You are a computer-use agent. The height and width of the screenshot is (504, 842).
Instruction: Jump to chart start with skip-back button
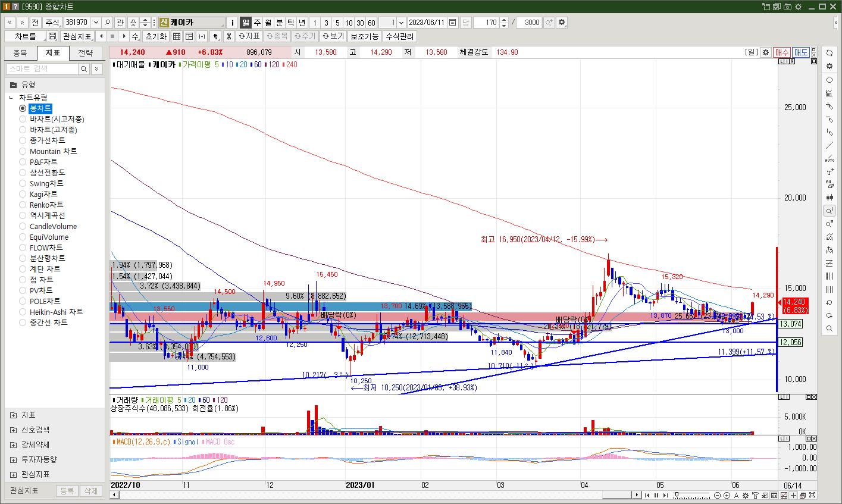point(647,495)
